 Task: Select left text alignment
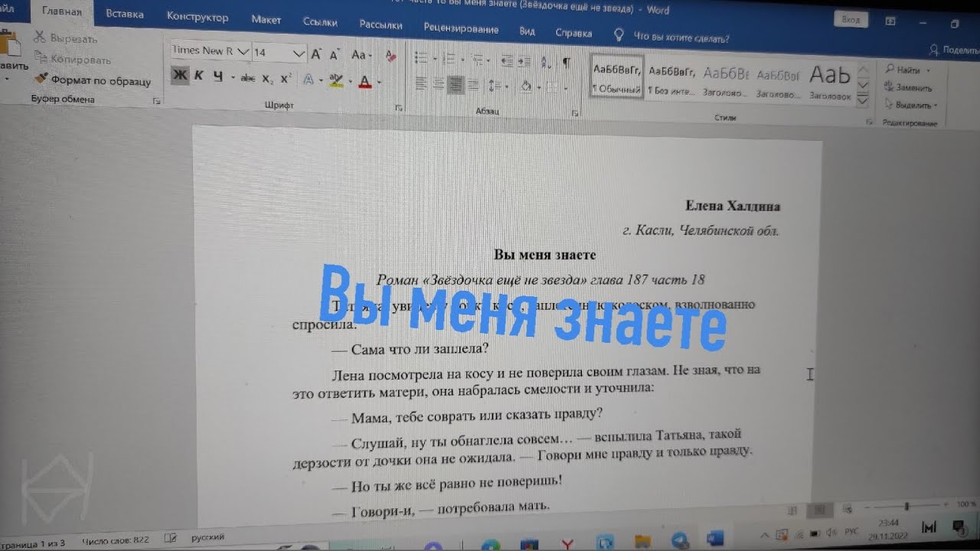coord(420,83)
